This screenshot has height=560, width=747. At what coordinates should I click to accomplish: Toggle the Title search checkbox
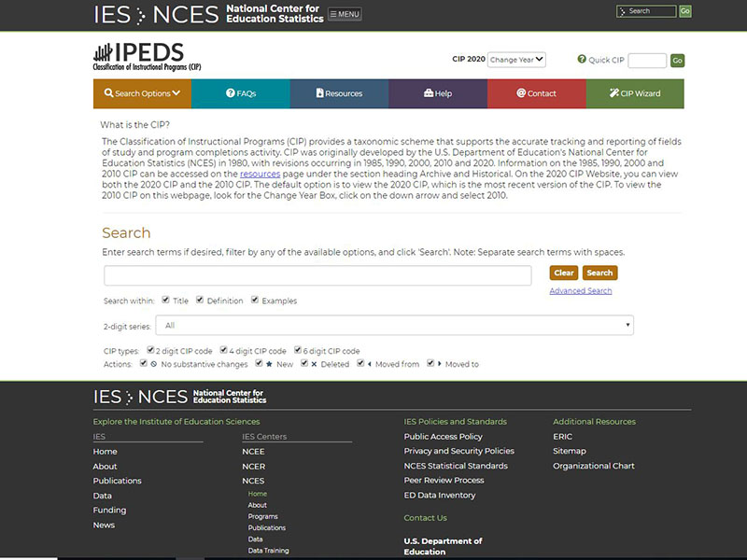pos(165,300)
